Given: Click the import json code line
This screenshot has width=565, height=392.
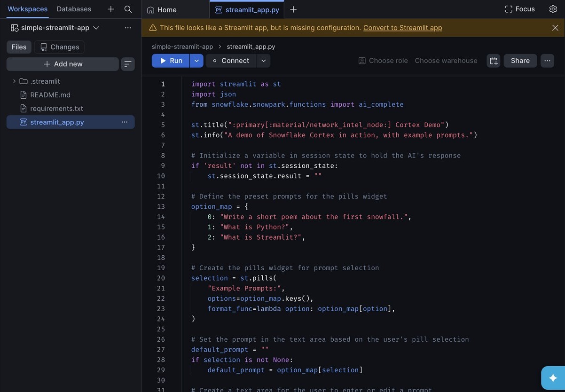Looking at the screenshot, I should [214, 94].
